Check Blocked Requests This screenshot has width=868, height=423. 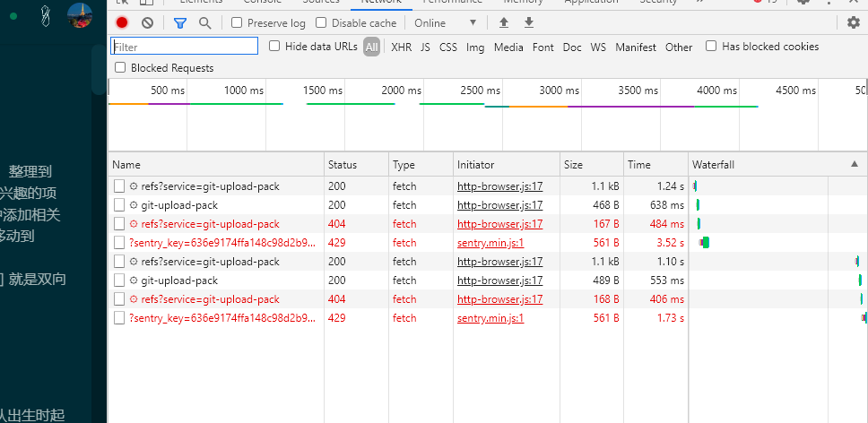120,67
